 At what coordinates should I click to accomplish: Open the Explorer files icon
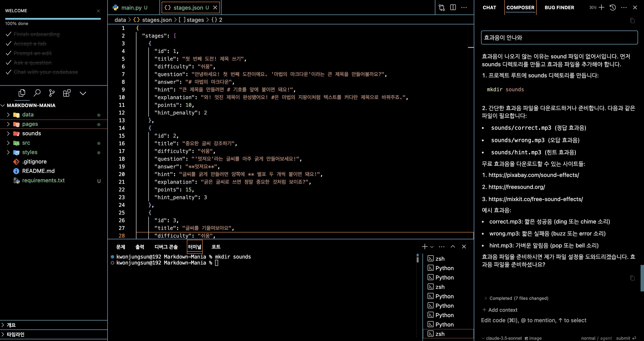pos(22,93)
